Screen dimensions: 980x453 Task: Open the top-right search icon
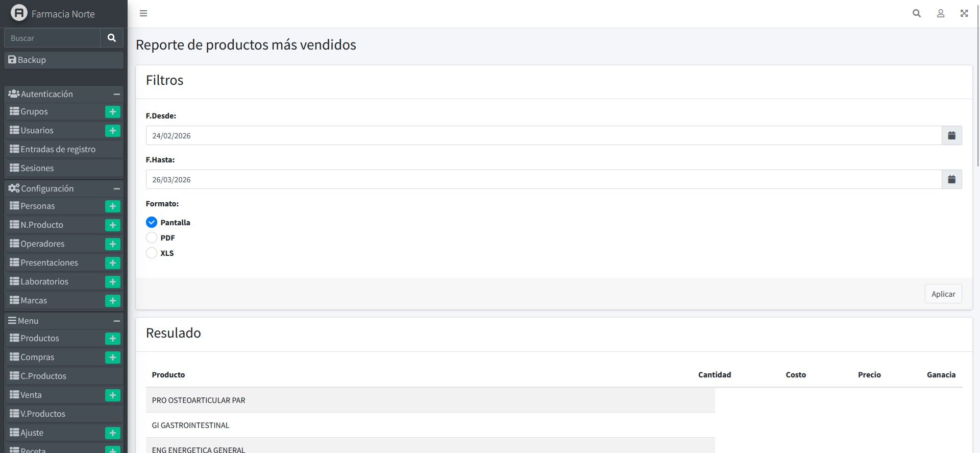click(x=916, y=13)
